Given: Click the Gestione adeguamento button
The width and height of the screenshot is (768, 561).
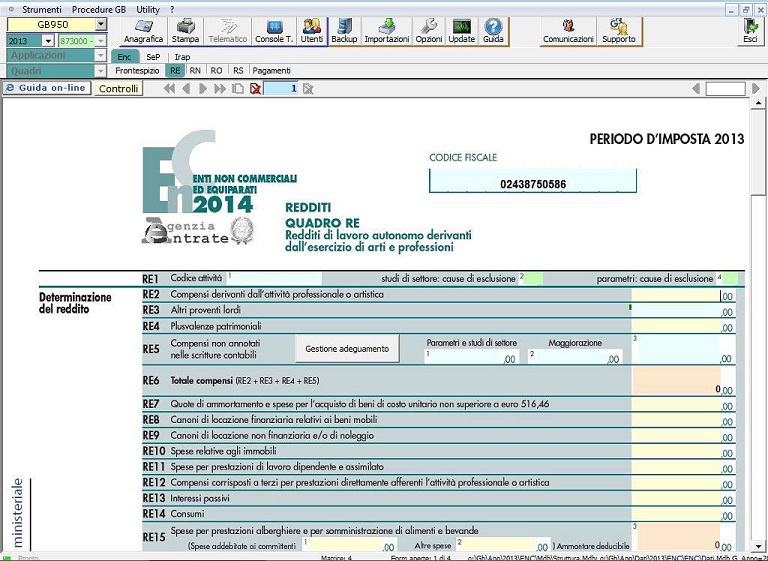Looking at the screenshot, I should (x=347, y=349).
